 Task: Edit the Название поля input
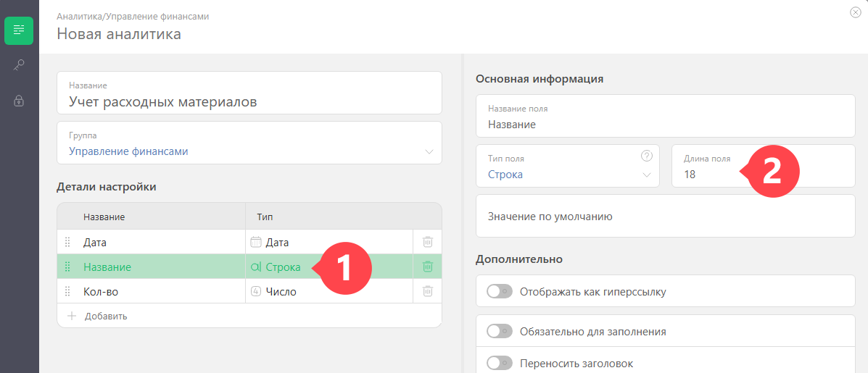[x=666, y=116]
